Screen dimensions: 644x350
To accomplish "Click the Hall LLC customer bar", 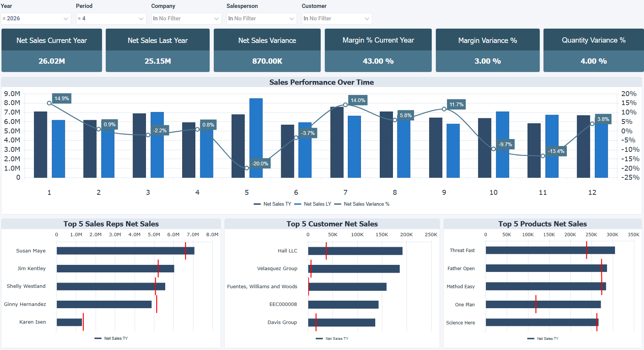I will (355, 251).
